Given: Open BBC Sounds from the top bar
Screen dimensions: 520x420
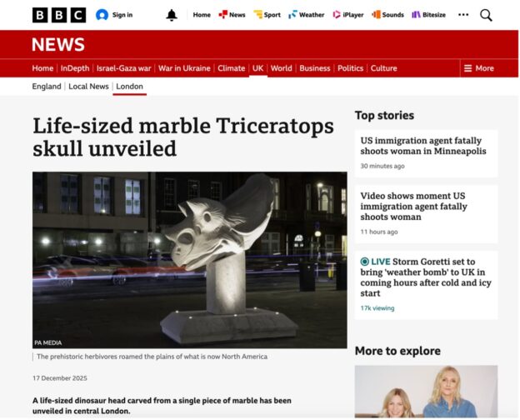Looking at the screenshot, I should click(x=387, y=15).
